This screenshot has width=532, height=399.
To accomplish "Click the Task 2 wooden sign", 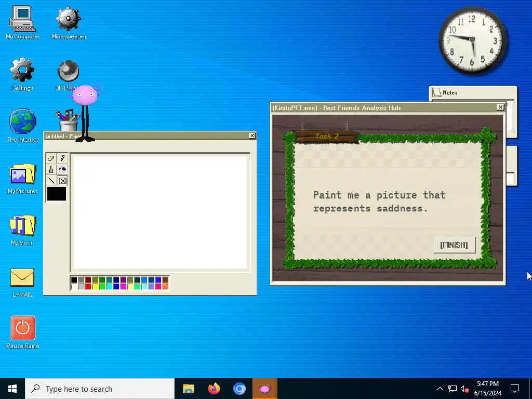I will [x=326, y=137].
